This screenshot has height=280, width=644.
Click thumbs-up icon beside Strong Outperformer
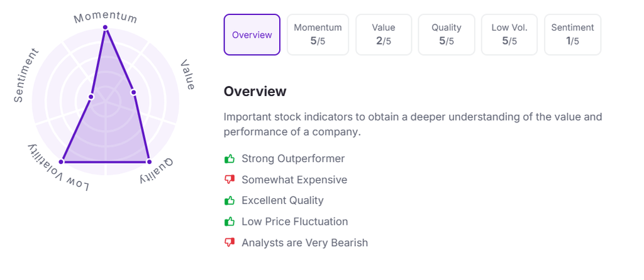click(230, 159)
